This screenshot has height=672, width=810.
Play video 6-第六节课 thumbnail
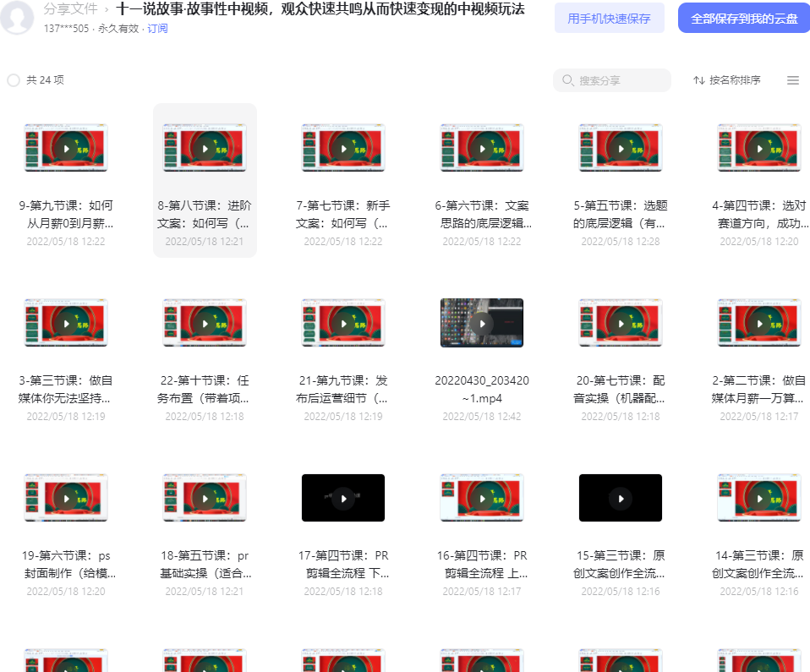[x=482, y=148]
